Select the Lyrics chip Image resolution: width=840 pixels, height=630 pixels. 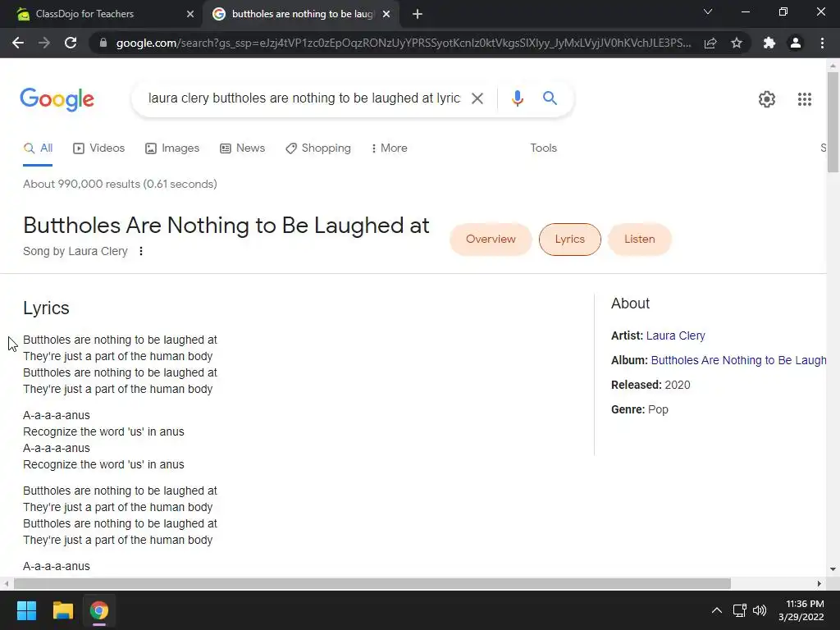tap(569, 240)
